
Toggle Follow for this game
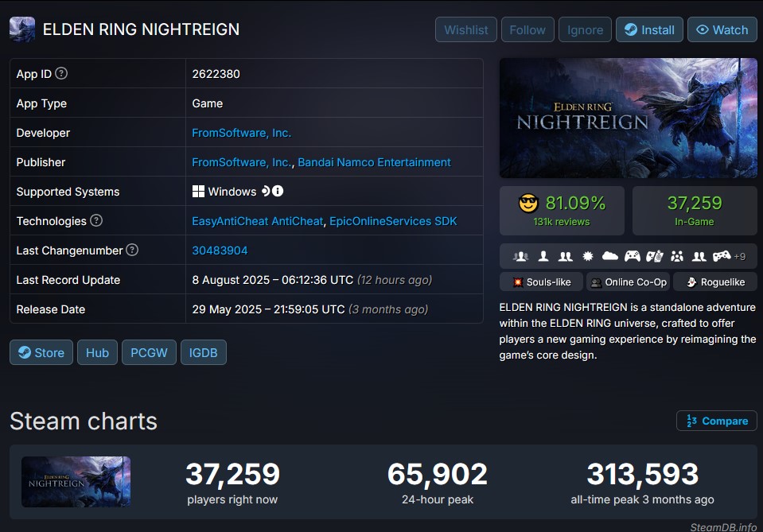pyautogui.click(x=527, y=29)
